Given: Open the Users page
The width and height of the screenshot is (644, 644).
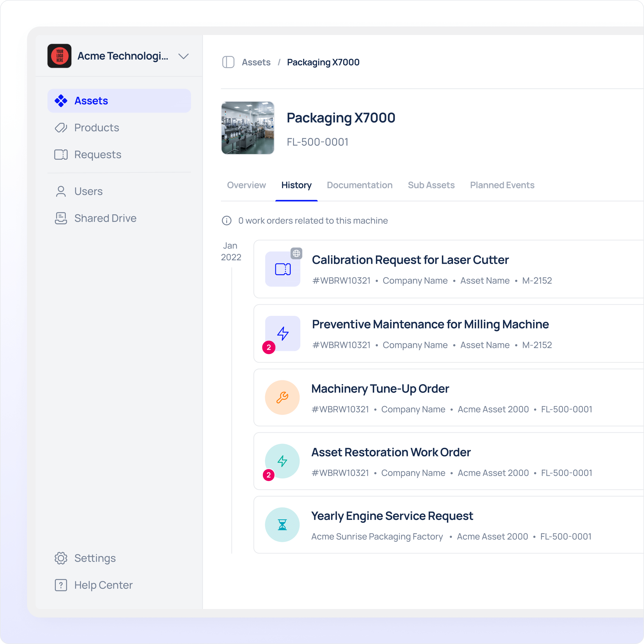Looking at the screenshot, I should coord(88,191).
